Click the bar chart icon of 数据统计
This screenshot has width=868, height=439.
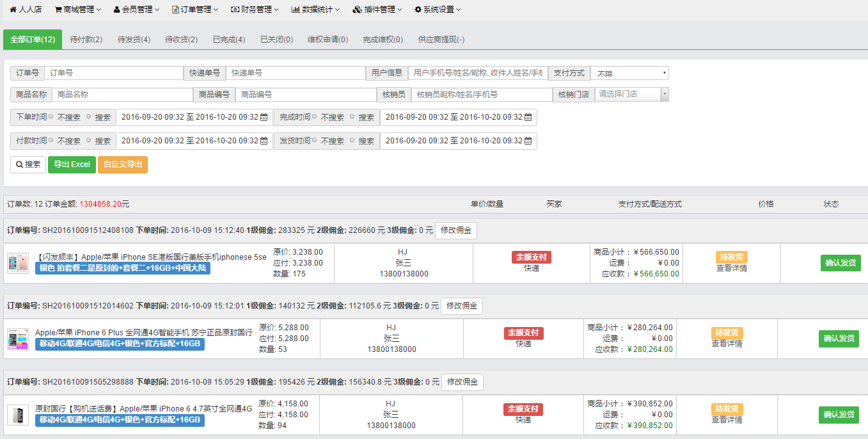coord(296,10)
